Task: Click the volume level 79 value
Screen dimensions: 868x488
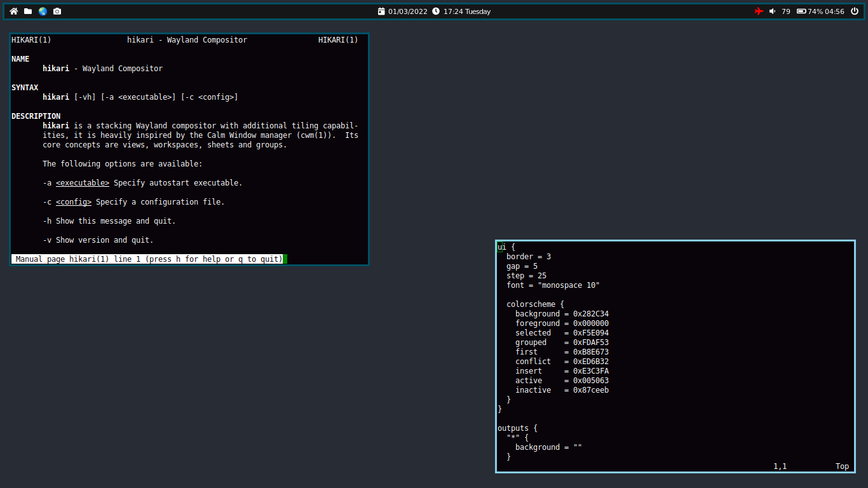Action: (x=786, y=11)
